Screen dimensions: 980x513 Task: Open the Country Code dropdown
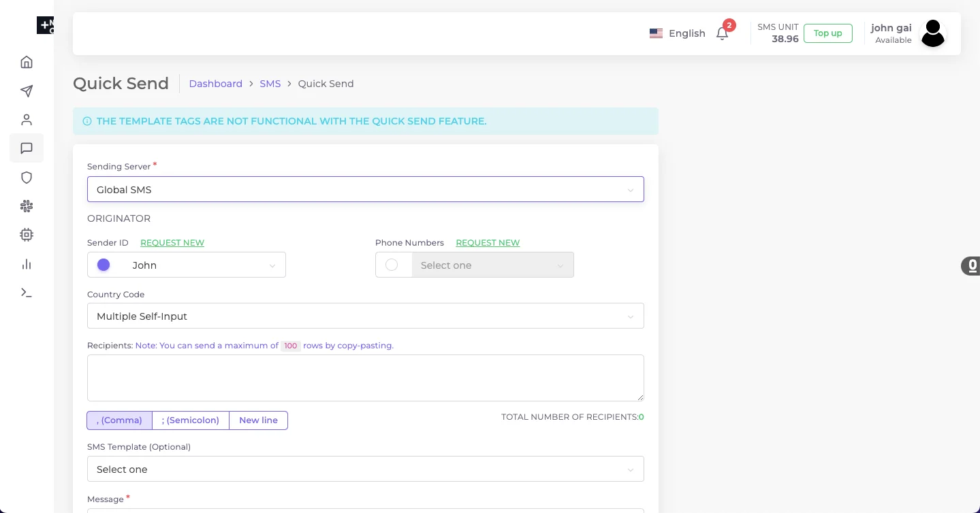click(x=366, y=316)
